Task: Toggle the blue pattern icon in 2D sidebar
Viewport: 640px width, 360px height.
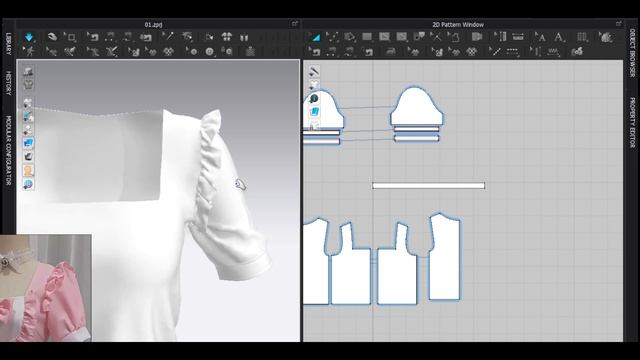Action: (x=314, y=111)
